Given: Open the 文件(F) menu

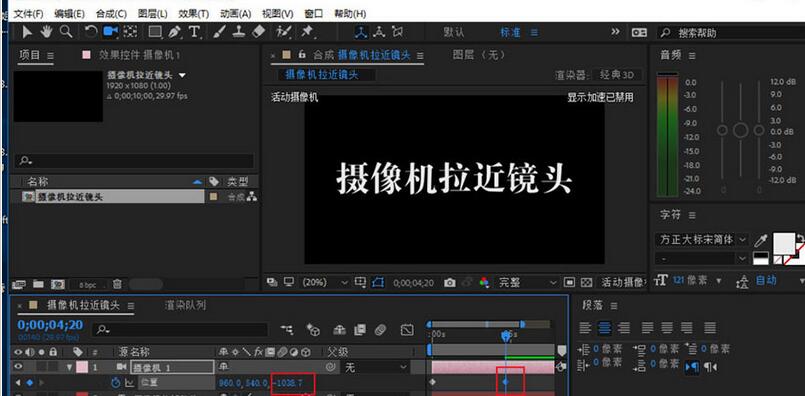Looking at the screenshot, I should tap(28, 13).
